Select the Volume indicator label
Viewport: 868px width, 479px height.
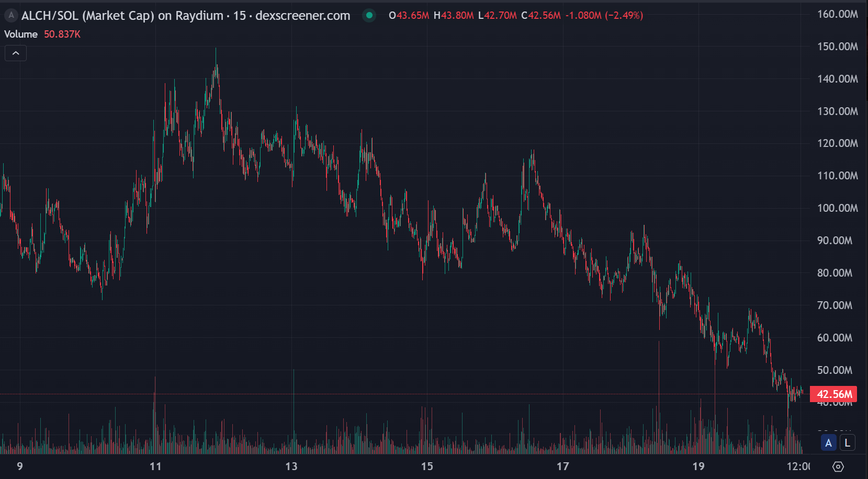pos(21,34)
